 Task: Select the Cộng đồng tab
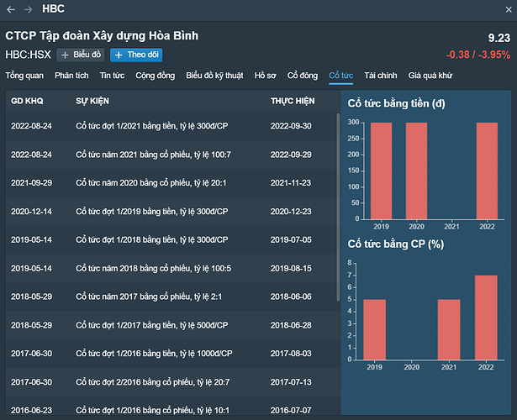coord(156,76)
